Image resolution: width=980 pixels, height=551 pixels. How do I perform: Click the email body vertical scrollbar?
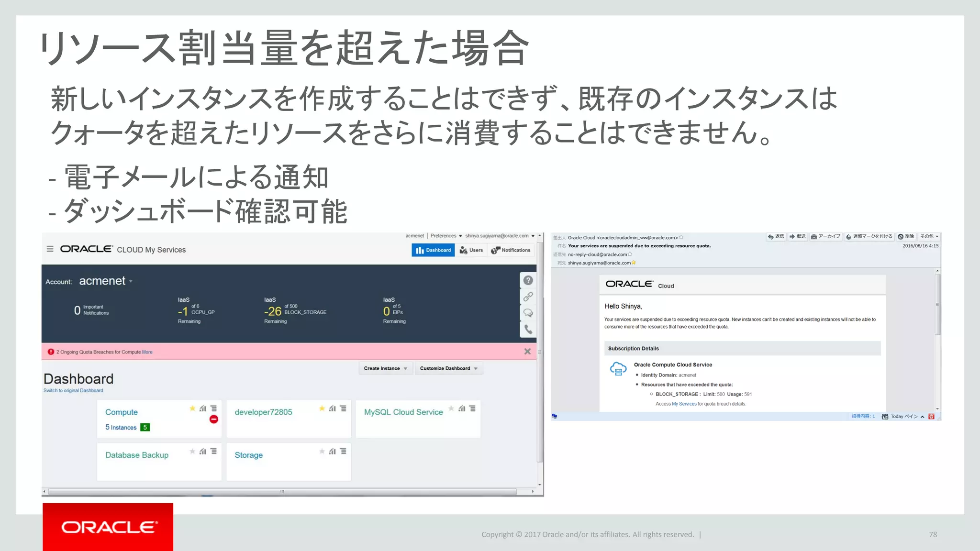click(x=937, y=304)
